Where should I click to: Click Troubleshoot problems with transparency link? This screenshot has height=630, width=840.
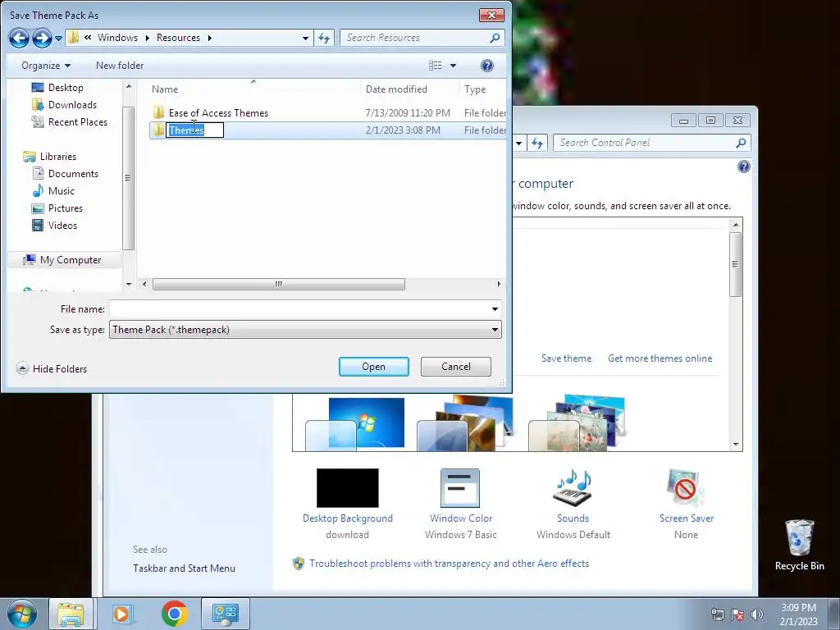[449, 564]
